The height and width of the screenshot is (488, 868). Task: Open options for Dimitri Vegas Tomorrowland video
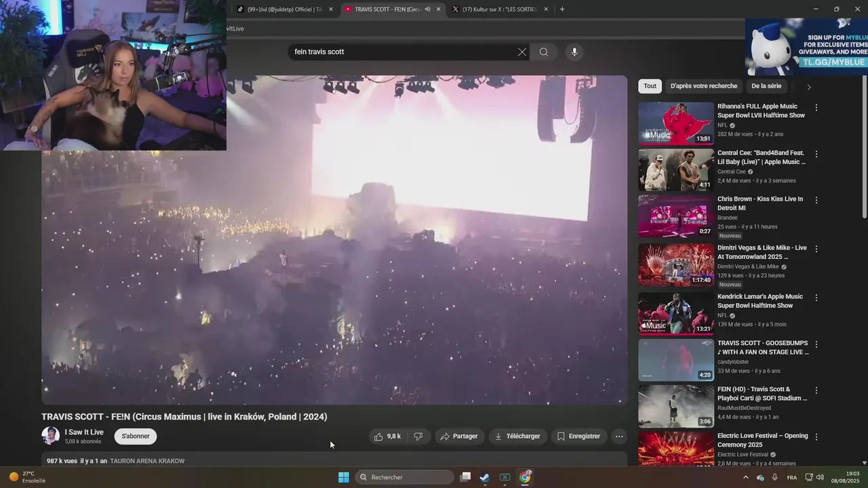click(x=816, y=249)
